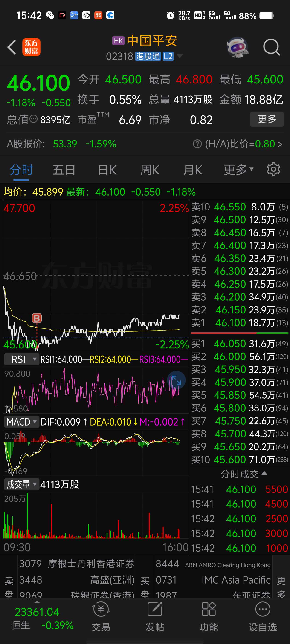Tap broker 0731 IMC Asia Pacific

(213, 580)
